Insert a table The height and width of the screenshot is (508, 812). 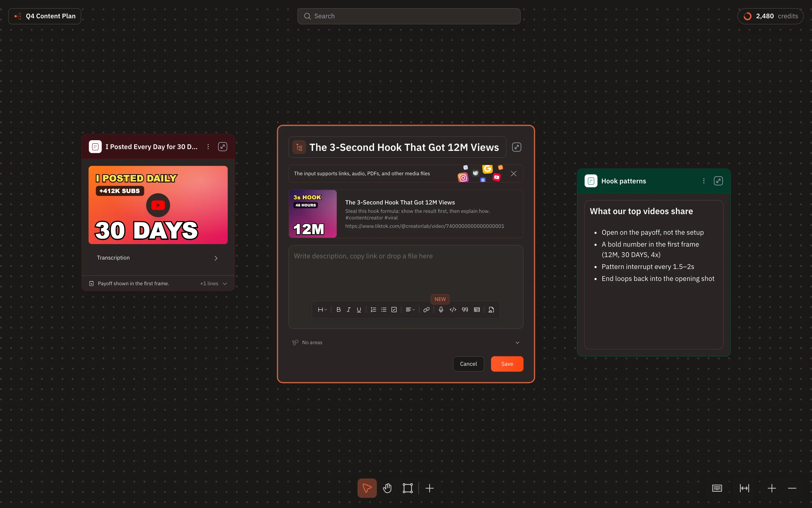477,310
